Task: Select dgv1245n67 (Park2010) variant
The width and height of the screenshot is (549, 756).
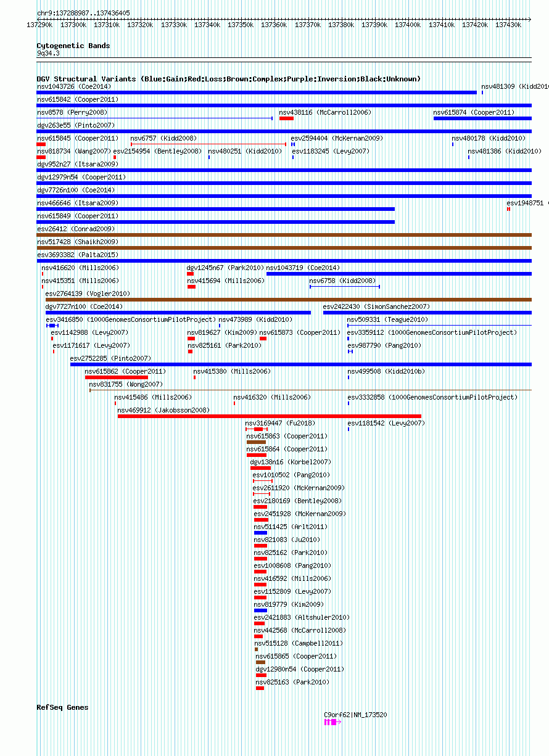Action: pyautogui.click(x=225, y=268)
